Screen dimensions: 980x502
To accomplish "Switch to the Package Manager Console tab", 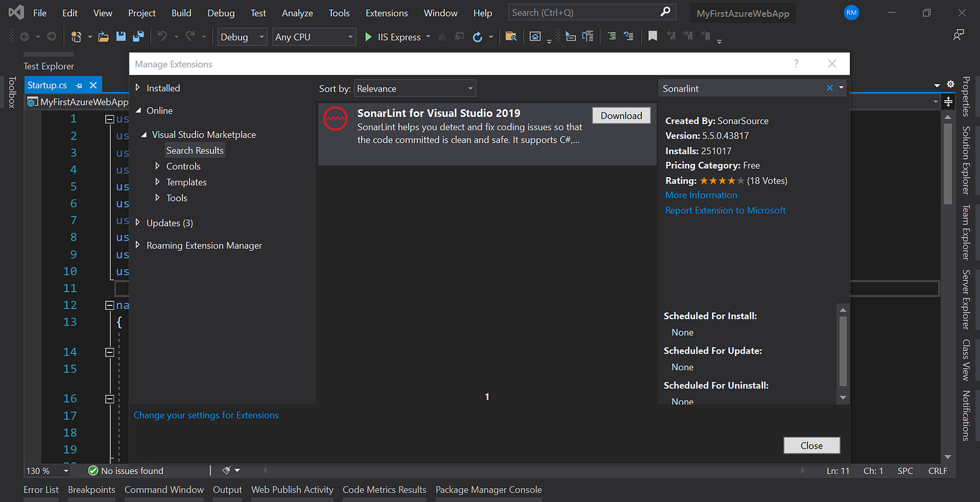I will click(x=488, y=489).
